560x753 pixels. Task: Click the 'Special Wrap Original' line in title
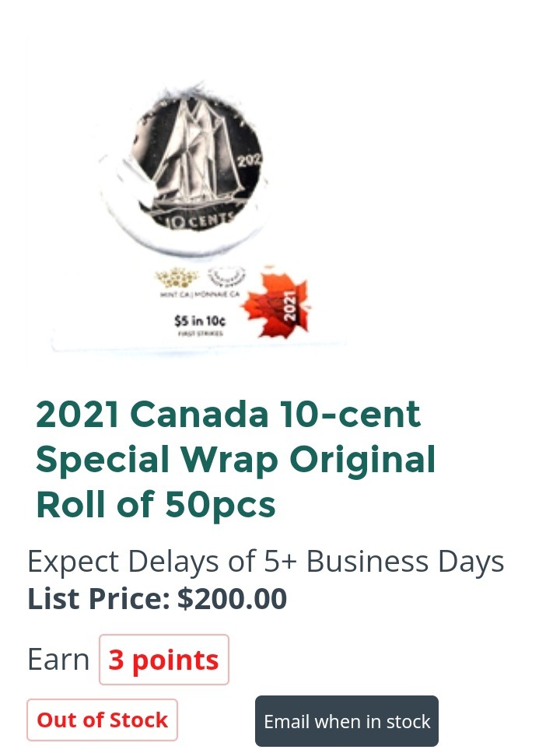tap(236, 460)
